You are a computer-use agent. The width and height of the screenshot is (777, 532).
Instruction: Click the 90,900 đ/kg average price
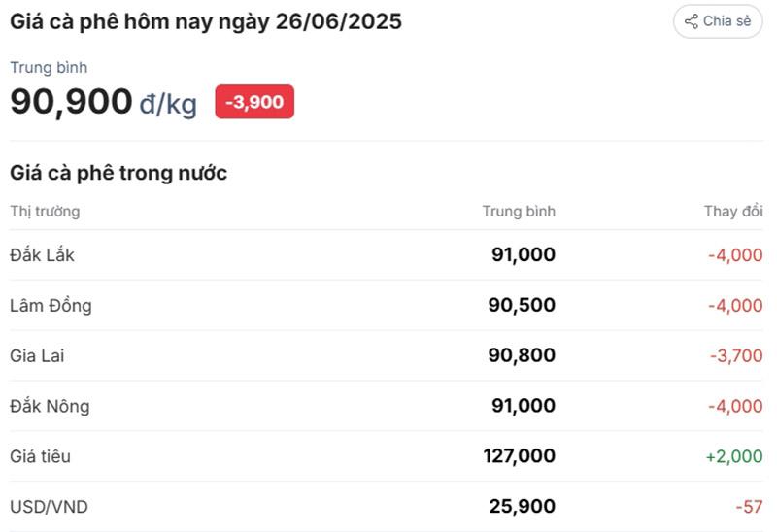click(x=103, y=102)
